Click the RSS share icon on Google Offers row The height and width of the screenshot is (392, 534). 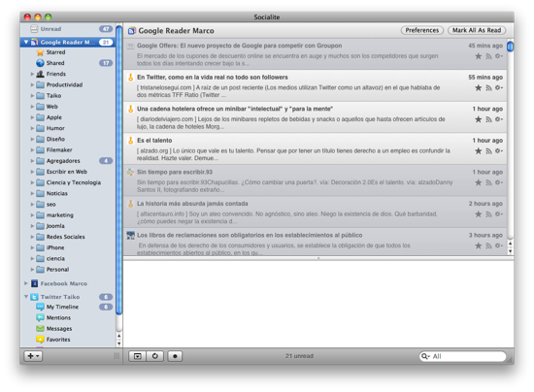(488, 56)
